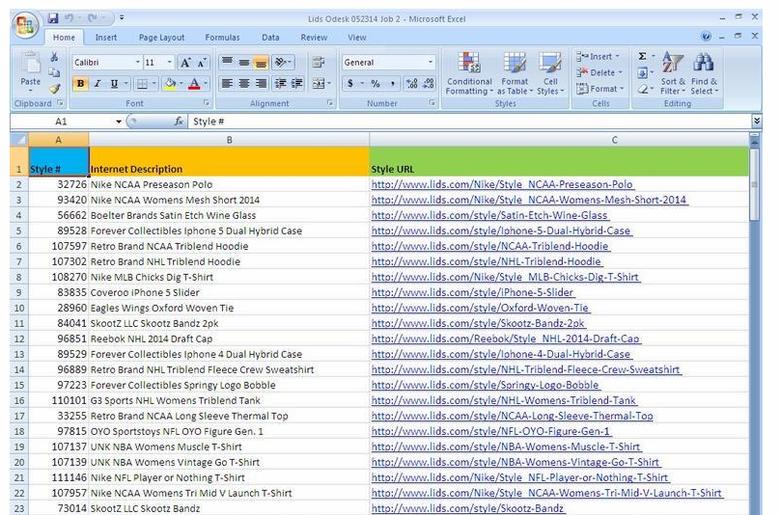Toggle Bold formatting
The image size is (780, 515).
(80, 84)
